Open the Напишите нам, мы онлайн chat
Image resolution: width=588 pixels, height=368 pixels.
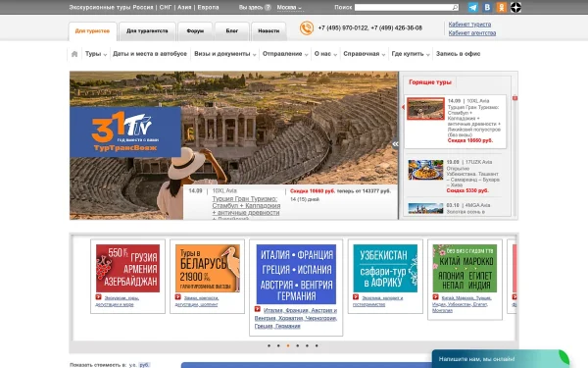(501, 359)
